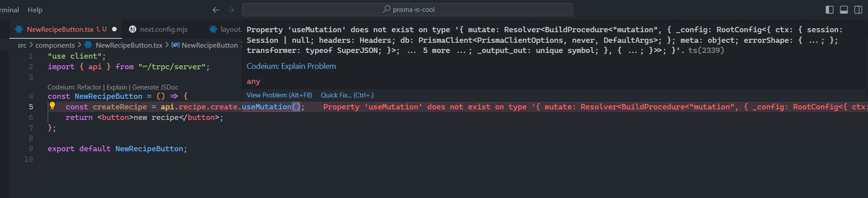Click the lightbulb quick fix icon
This screenshot has width=868, height=198.
(x=52, y=106)
